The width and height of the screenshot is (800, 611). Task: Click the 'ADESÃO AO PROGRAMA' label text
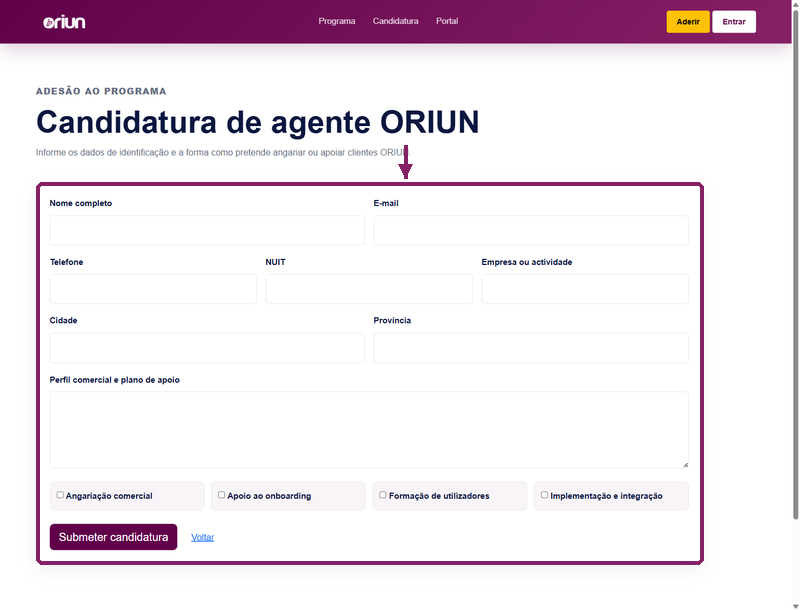(x=101, y=91)
